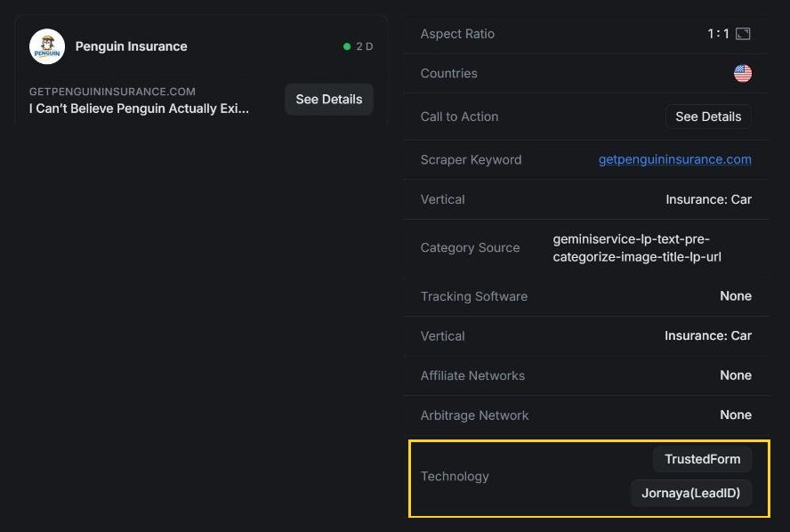Click the 'Scraper Keyword' label
The image size is (790, 532).
(x=472, y=160)
